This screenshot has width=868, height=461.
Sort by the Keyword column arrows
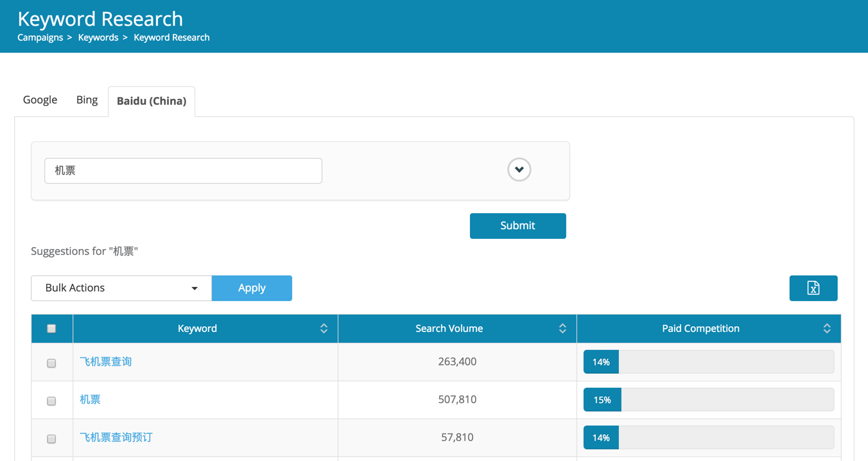point(324,329)
